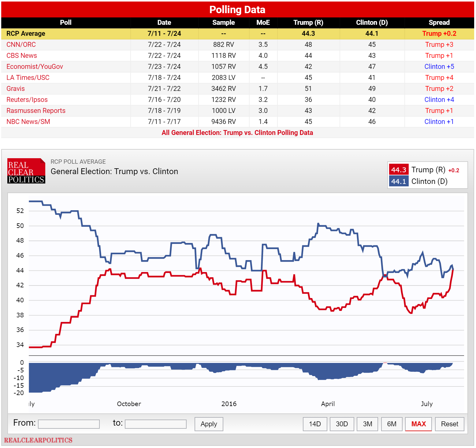
Task: Open the CBS News poll link
Action: coord(22,56)
